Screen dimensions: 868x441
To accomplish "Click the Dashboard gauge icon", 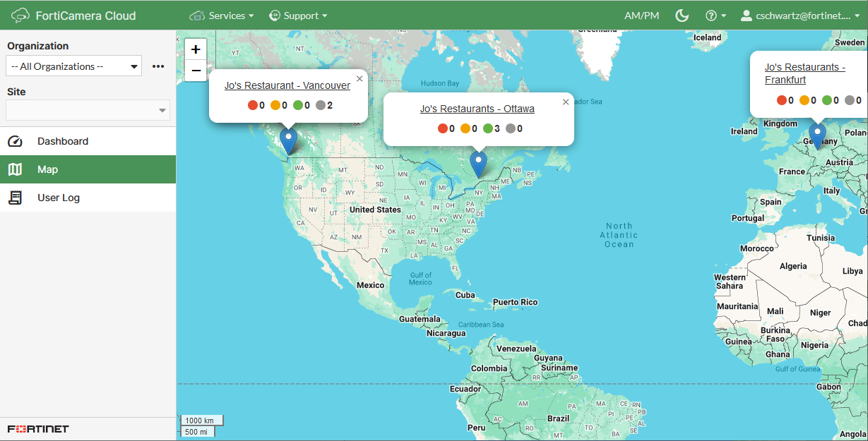I will click(15, 141).
